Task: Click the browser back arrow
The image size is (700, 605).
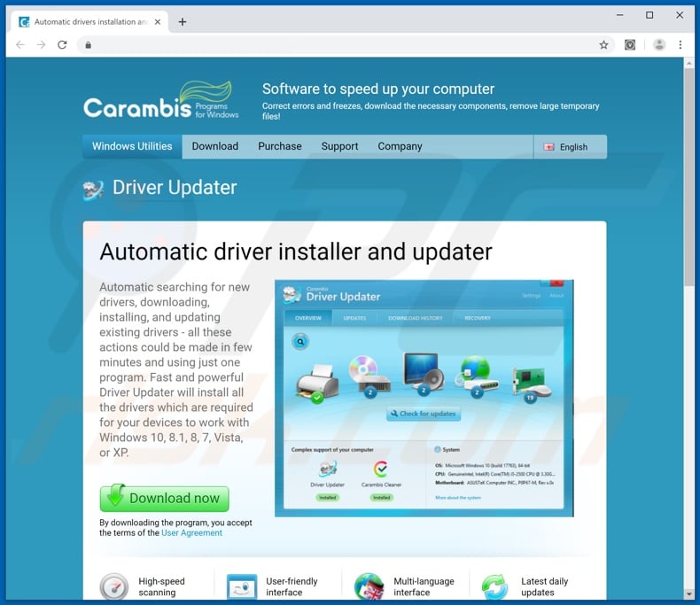Action: click(20, 44)
